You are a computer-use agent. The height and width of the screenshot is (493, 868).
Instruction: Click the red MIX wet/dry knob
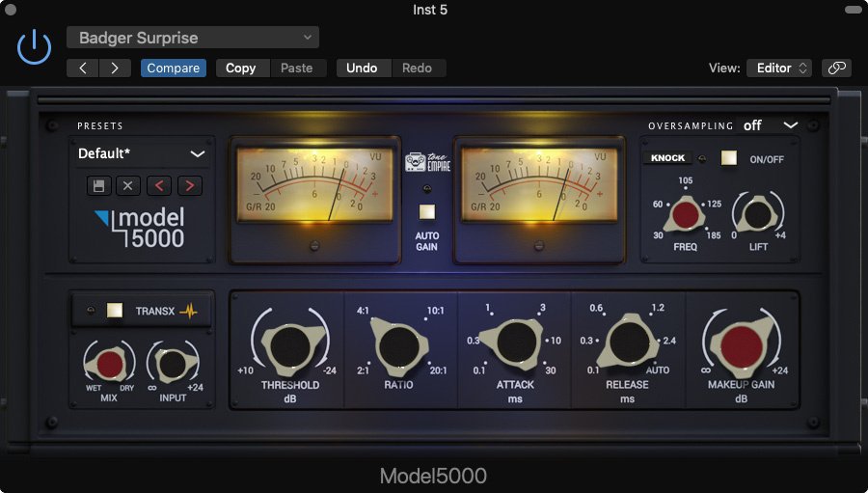(110, 365)
